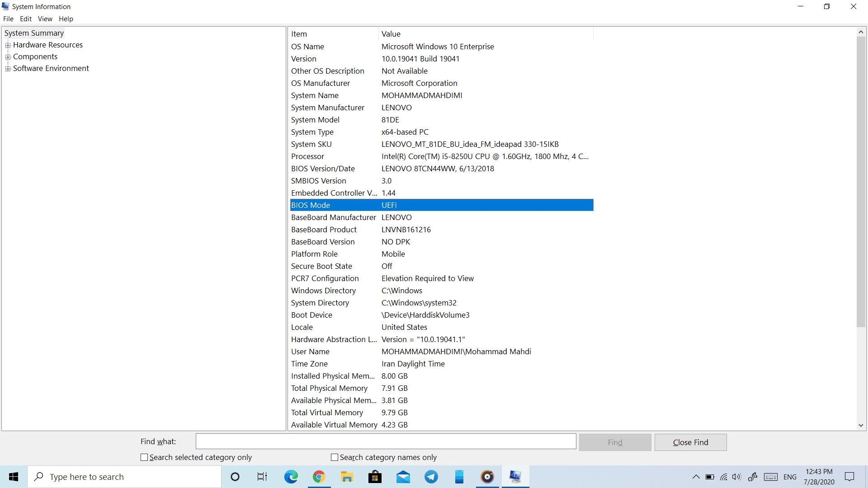The image size is (868, 488).
Task: Click the scrollbar up arrow
Action: coord(861,32)
